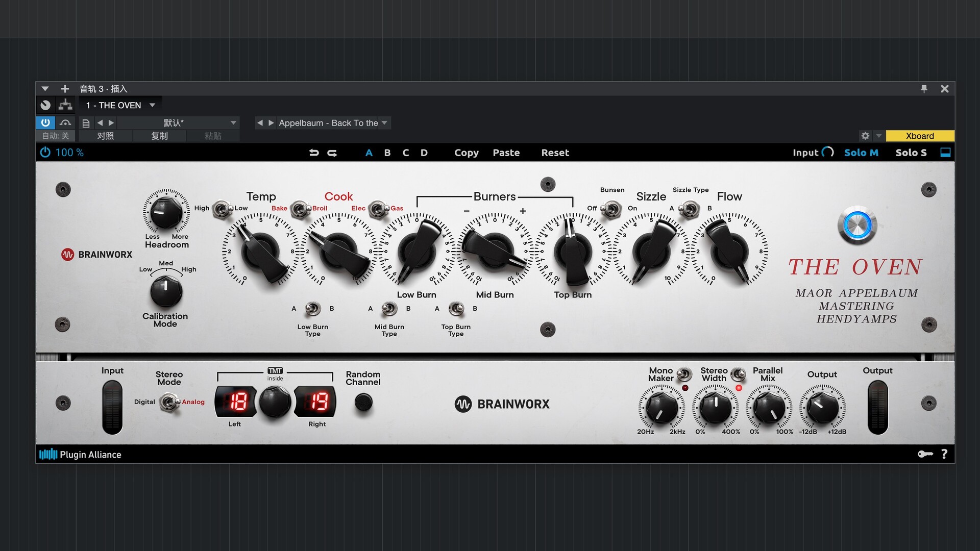
Task: Click the Headroom knob
Action: point(166,212)
